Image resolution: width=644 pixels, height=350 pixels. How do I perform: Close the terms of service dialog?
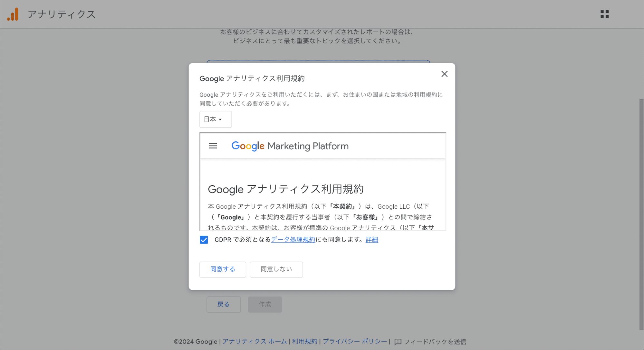[x=444, y=74]
